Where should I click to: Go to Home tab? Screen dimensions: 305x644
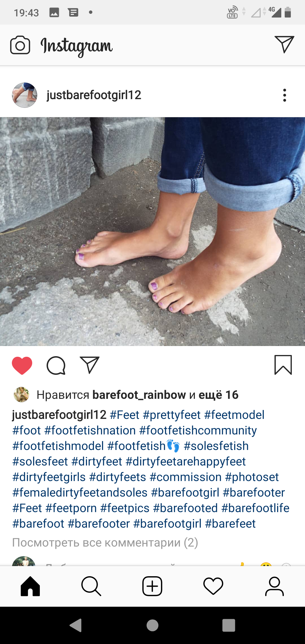click(30, 586)
